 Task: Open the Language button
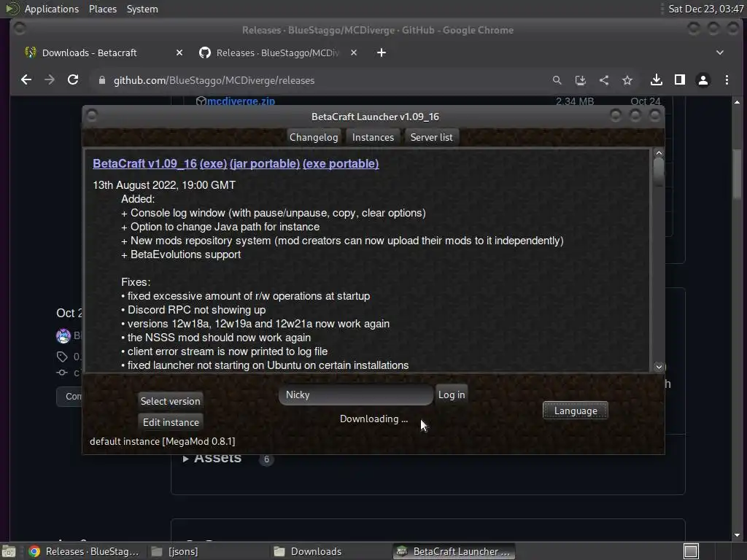coord(576,411)
